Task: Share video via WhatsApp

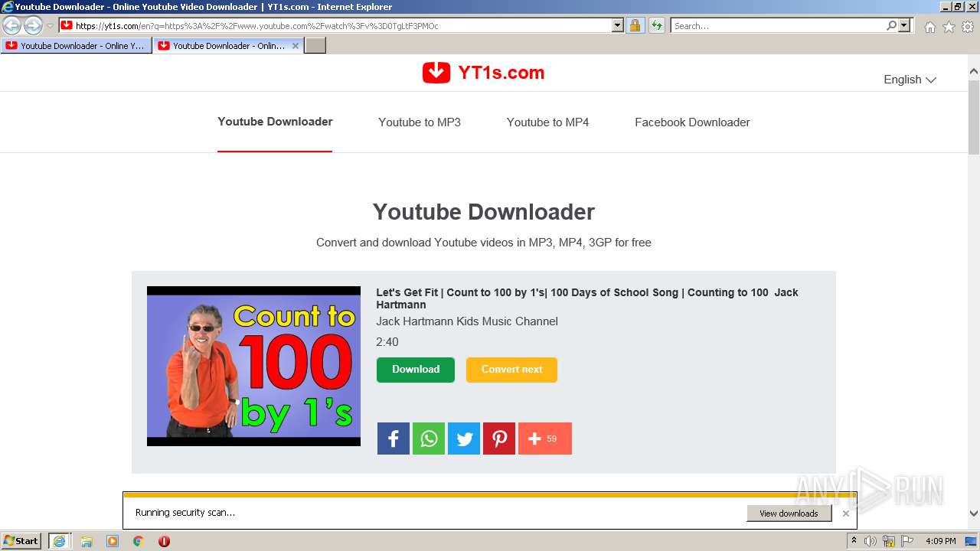Action: point(429,439)
